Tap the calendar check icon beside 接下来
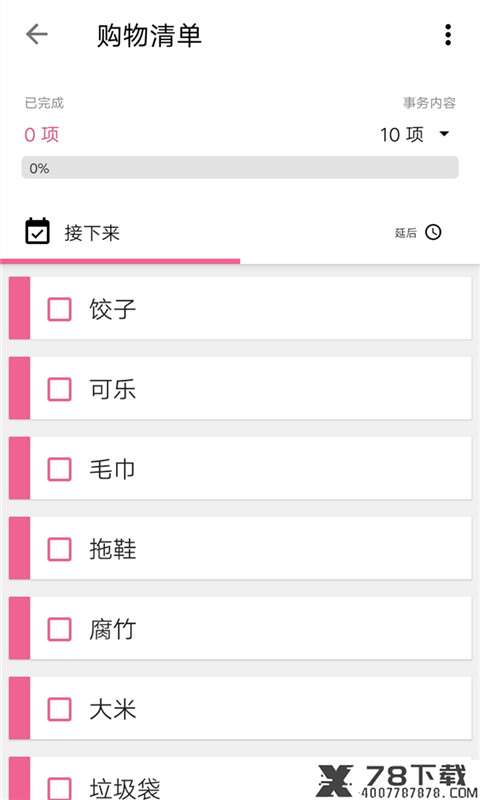 (37, 232)
